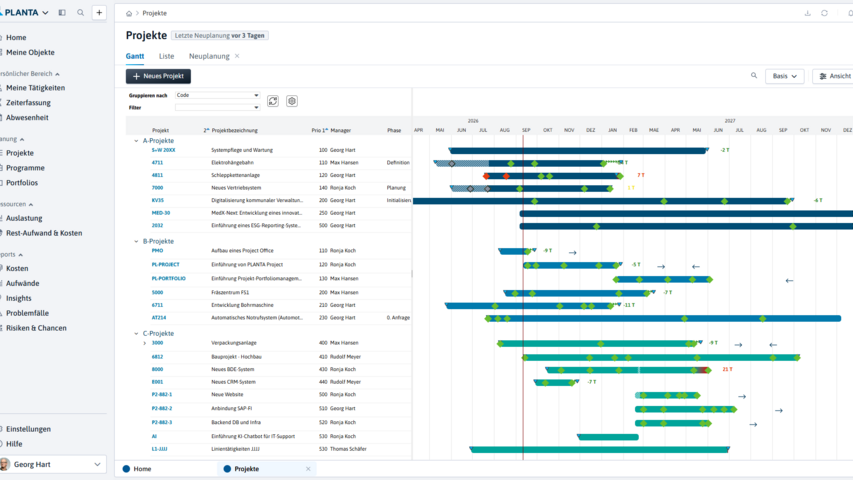Click Einstellungen in sidebar
The height and width of the screenshot is (480, 853).
pos(28,429)
